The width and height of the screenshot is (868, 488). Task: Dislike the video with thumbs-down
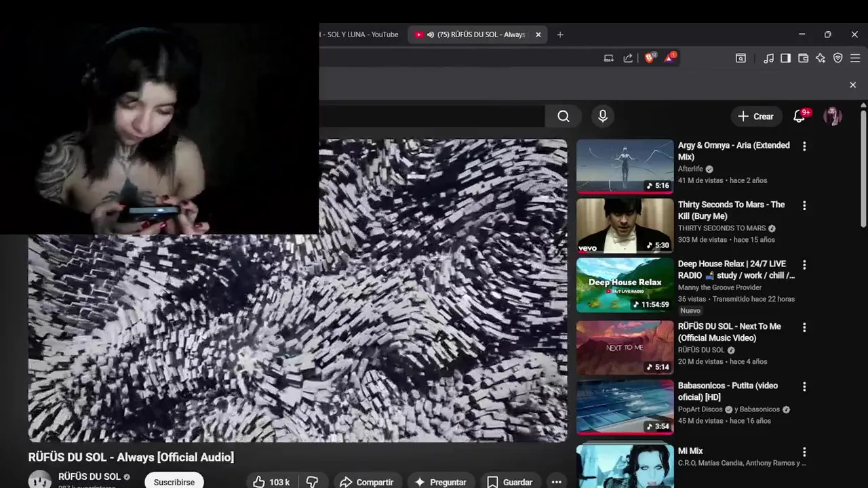(313, 482)
